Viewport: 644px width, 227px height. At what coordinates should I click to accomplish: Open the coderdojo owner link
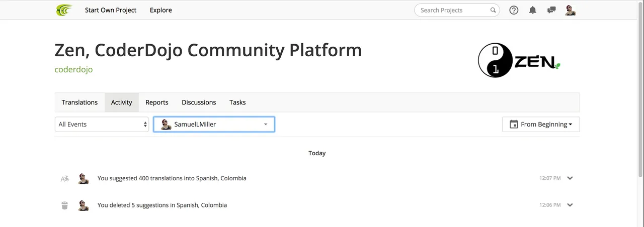(73, 69)
